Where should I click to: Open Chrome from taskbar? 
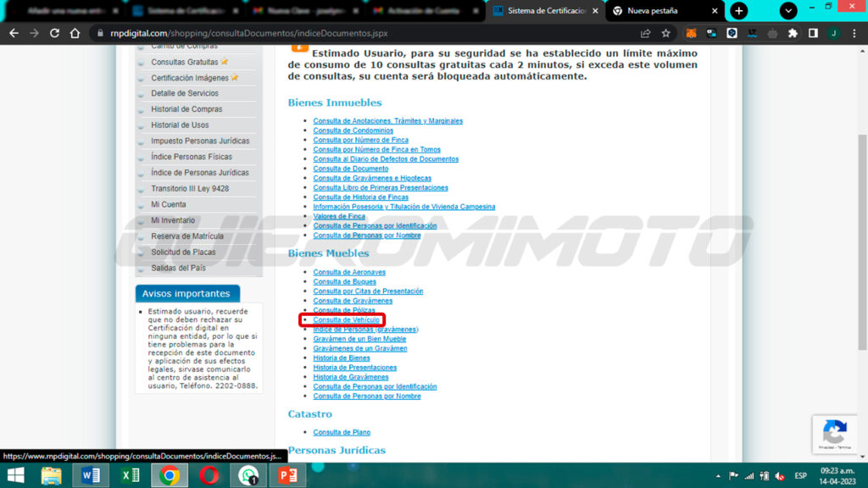click(170, 475)
